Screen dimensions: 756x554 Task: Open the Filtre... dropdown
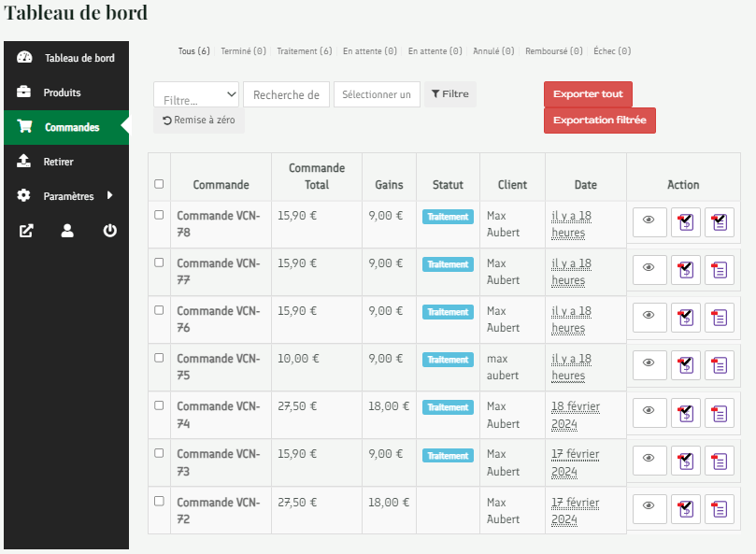196,95
